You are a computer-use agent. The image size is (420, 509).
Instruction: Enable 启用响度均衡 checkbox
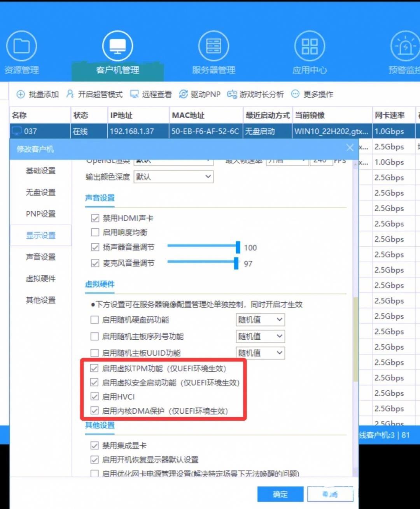click(x=95, y=232)
